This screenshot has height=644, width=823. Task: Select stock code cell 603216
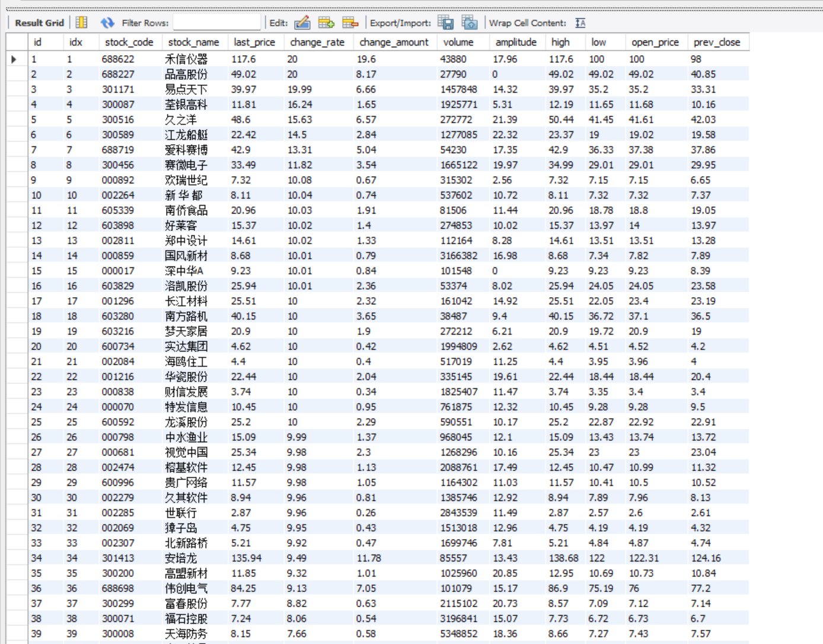tap(130, 331)
